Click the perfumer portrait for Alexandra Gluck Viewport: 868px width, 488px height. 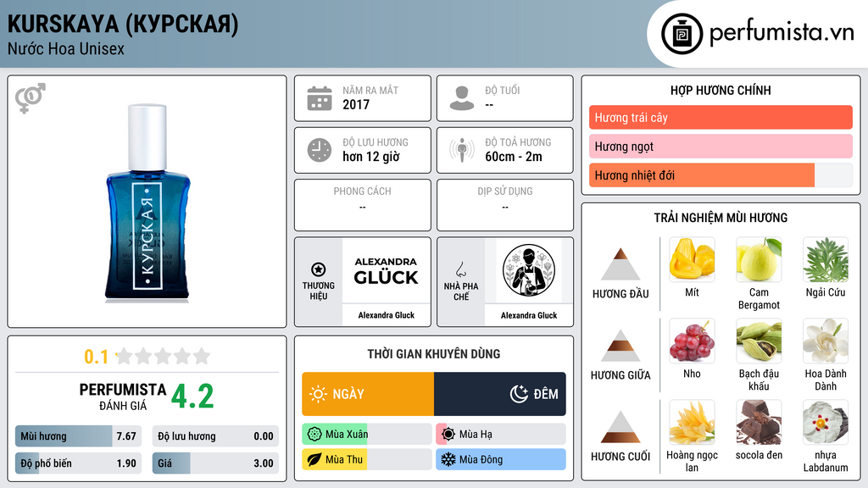click(x=529, y=270)
